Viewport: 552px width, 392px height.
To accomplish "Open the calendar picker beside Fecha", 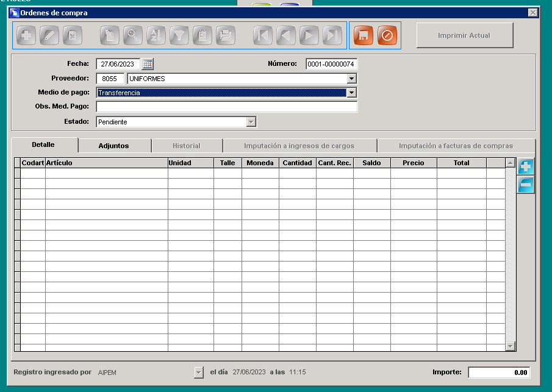I will (148, 64).
